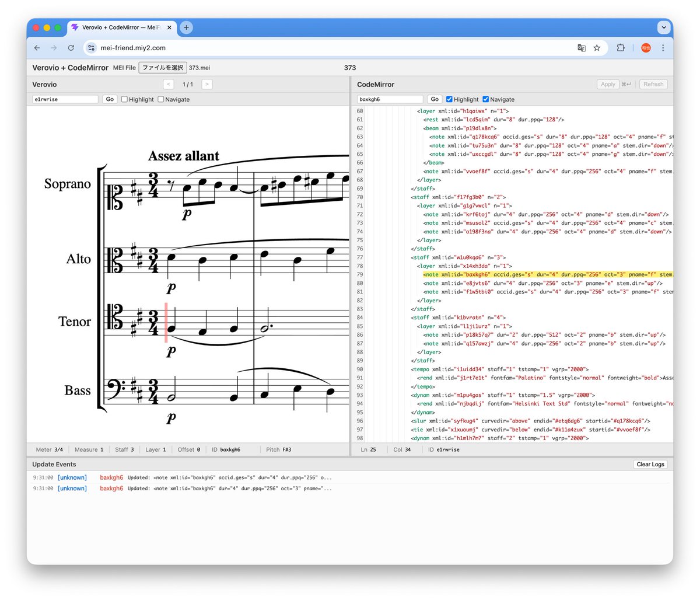700x600 pixels.
Task: Click the first log entry ID baxkgh6
Action: (x=111, y=477)
